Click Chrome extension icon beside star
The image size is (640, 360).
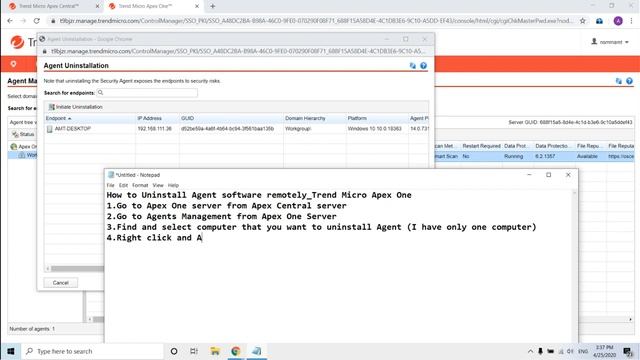pos(599,21)
